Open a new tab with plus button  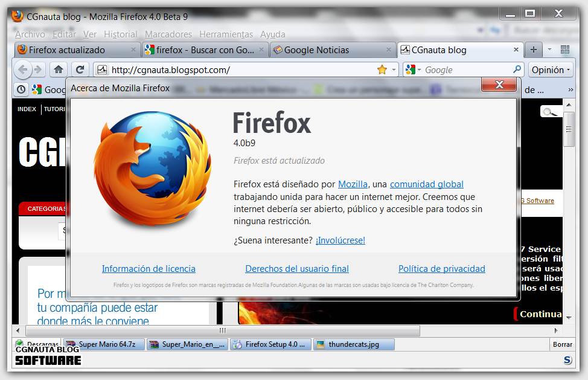click(x=534, y=50)
